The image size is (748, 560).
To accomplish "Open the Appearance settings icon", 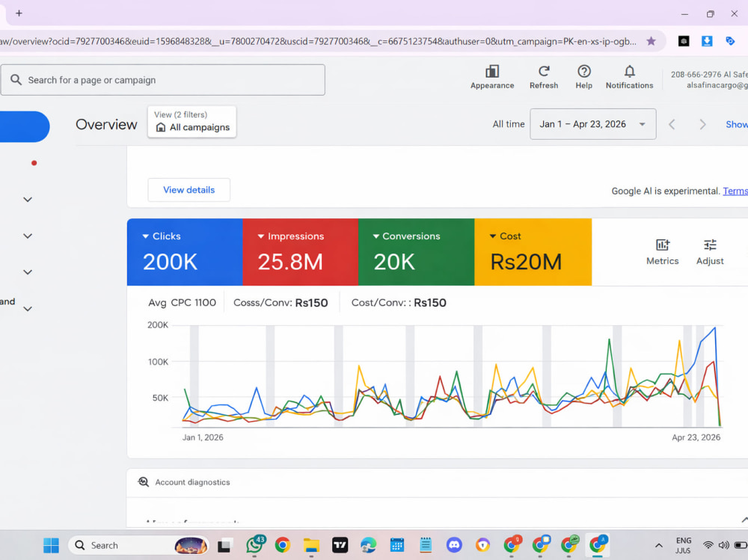I will click(492, 72).
